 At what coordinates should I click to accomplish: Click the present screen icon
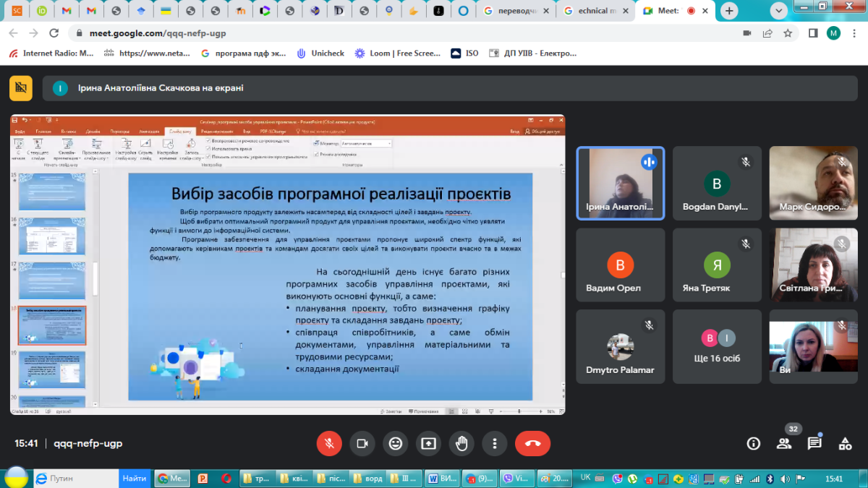click(428, 443)
